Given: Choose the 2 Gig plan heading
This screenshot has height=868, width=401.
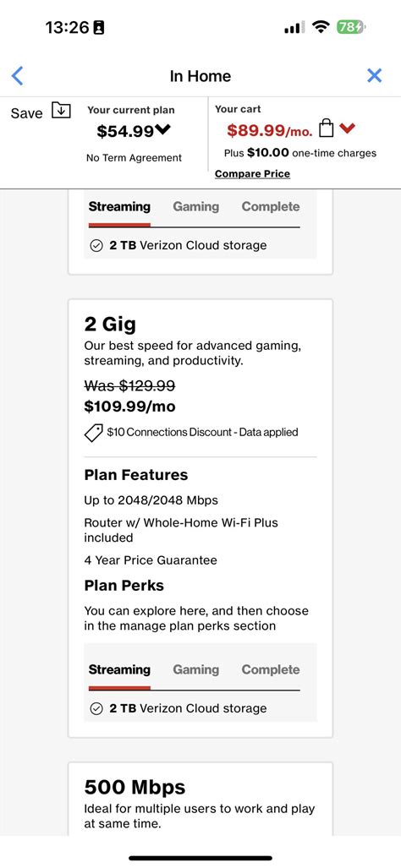Looking at the screenshot, I should coord(110,325).
